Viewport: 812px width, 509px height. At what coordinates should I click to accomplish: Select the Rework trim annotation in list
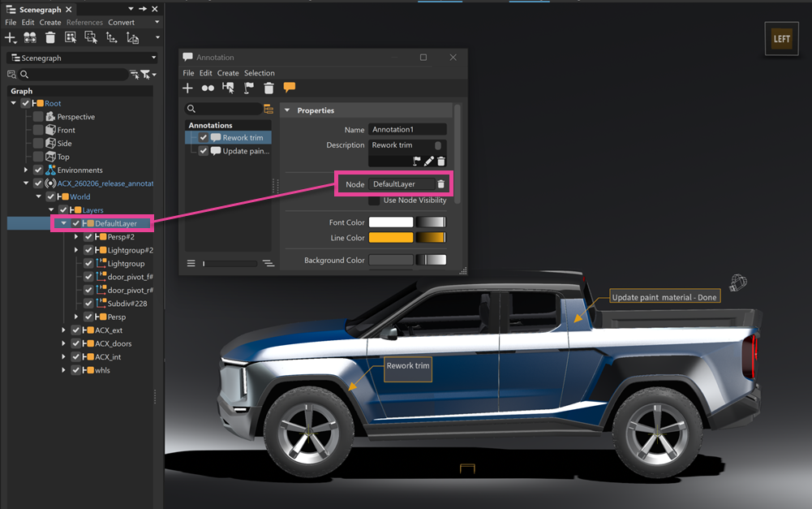(243, 137)
